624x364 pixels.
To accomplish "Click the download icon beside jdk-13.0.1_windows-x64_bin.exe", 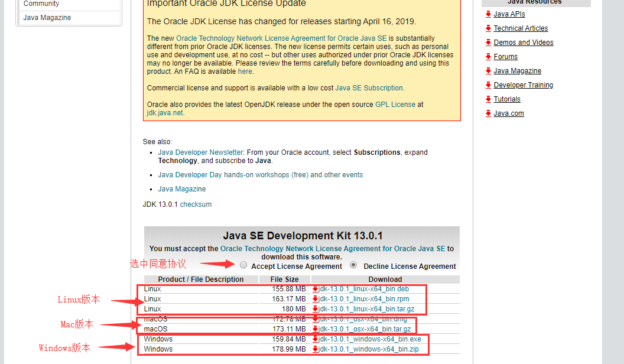I will [x=315, y=339].
